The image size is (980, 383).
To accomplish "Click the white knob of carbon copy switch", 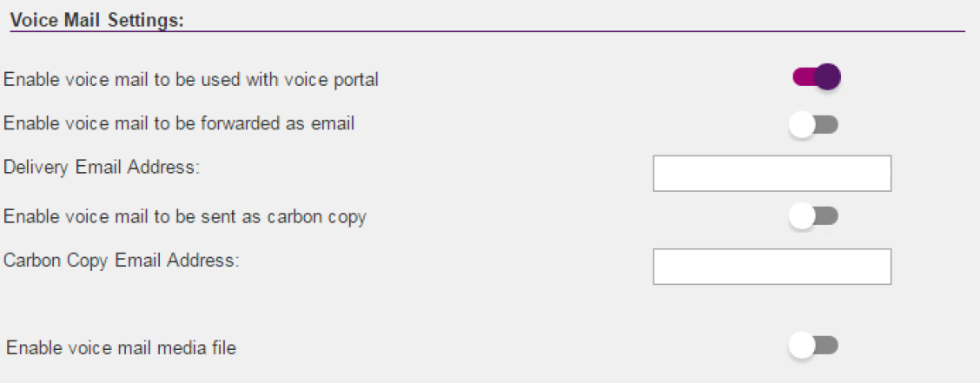I will (x=802, y=216).
